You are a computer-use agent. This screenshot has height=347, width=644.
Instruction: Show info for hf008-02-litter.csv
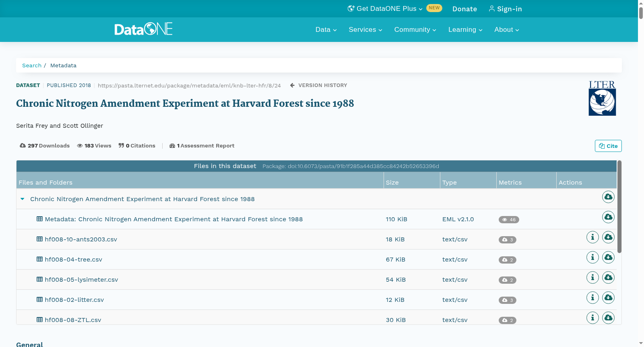tap(592, 298)
